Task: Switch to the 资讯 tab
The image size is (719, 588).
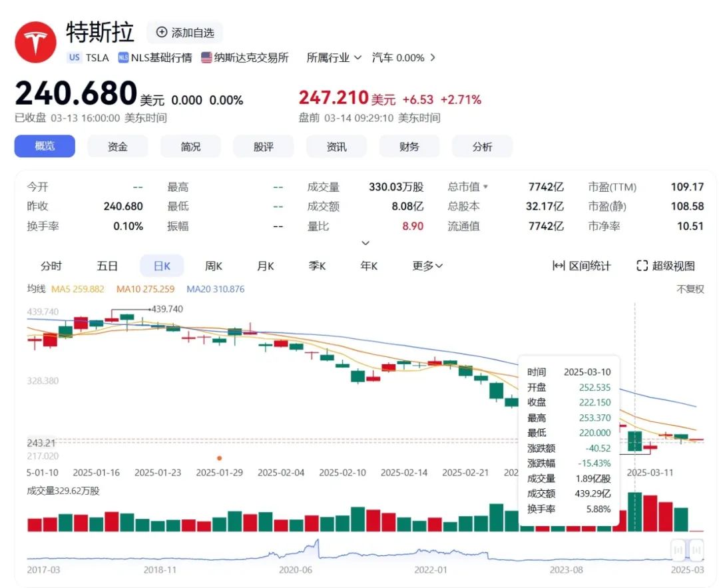Action: point(336,147)
